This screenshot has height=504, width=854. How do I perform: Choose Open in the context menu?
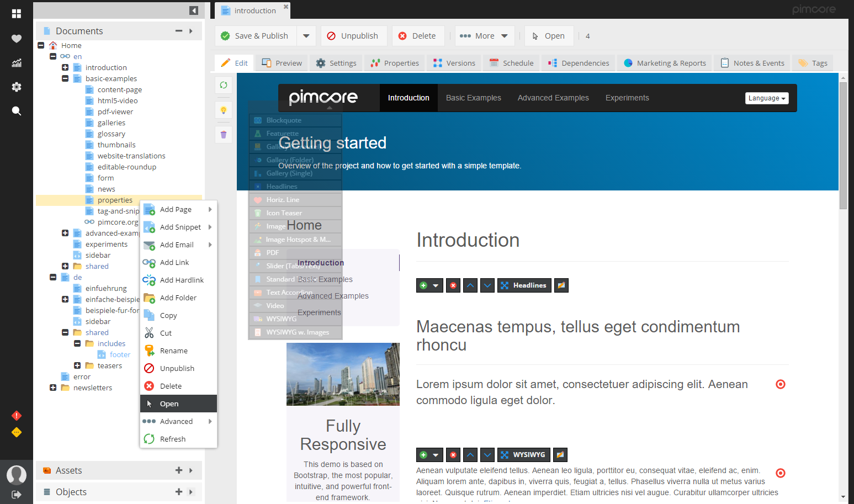tap(178, 404)
